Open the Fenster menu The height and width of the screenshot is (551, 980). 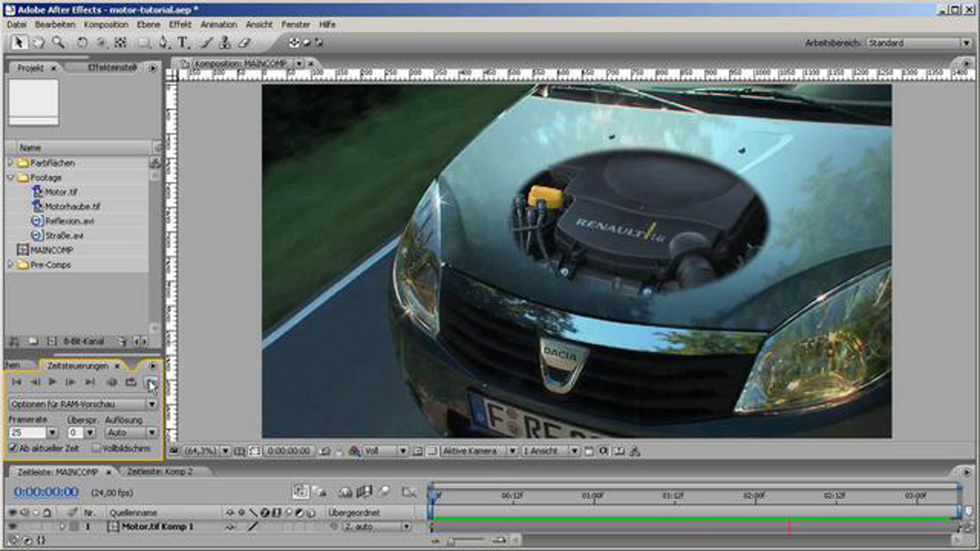coord(296,24)
